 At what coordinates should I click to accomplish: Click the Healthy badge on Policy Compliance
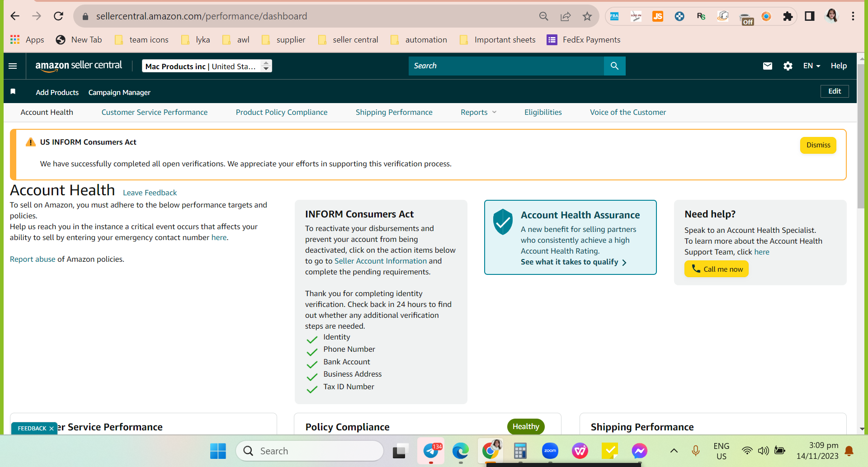[x=526, y=427]
